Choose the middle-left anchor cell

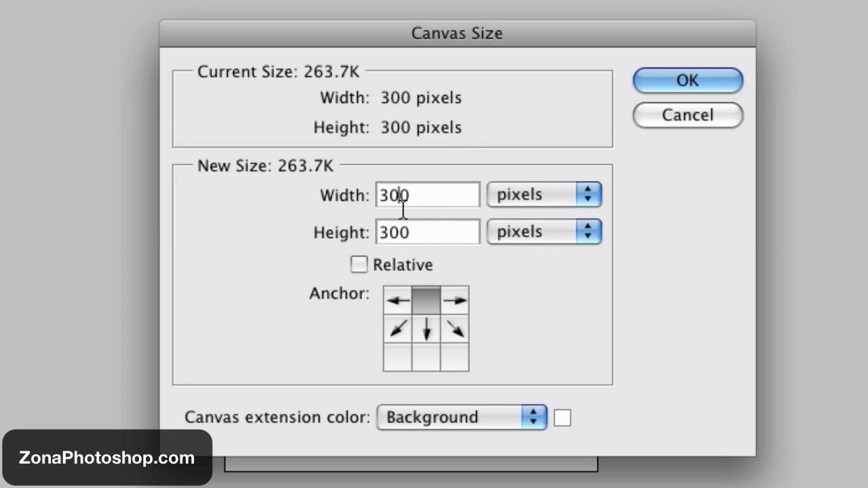click(397, 329)
